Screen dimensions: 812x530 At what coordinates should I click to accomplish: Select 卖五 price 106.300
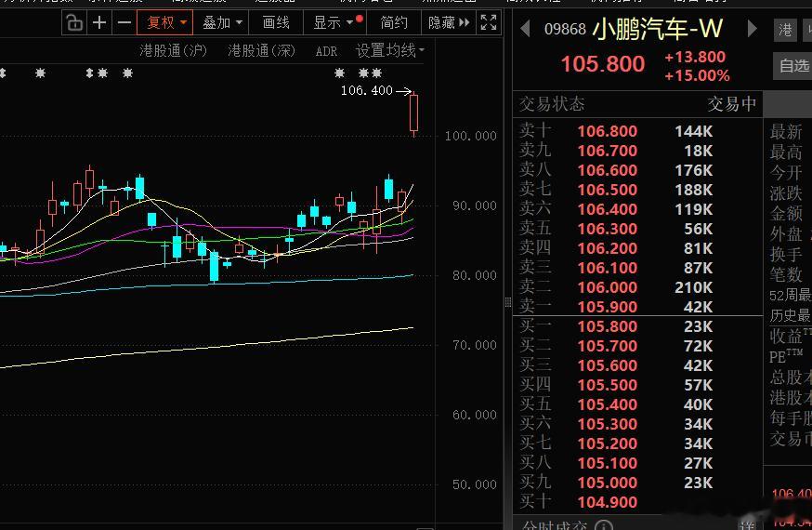coord(608,229)
